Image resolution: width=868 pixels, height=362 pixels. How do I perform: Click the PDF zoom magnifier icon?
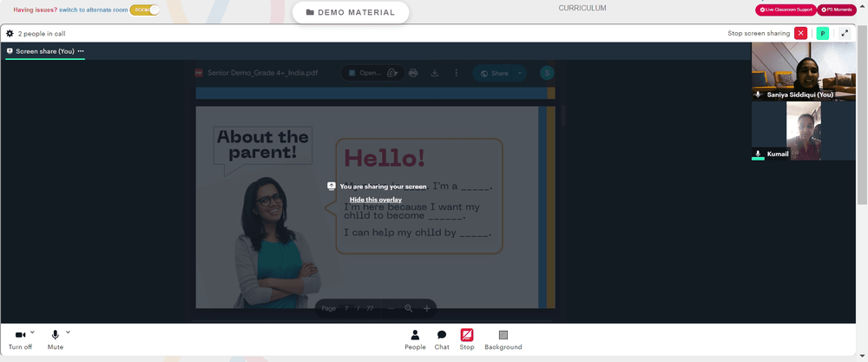pos(409,308)
